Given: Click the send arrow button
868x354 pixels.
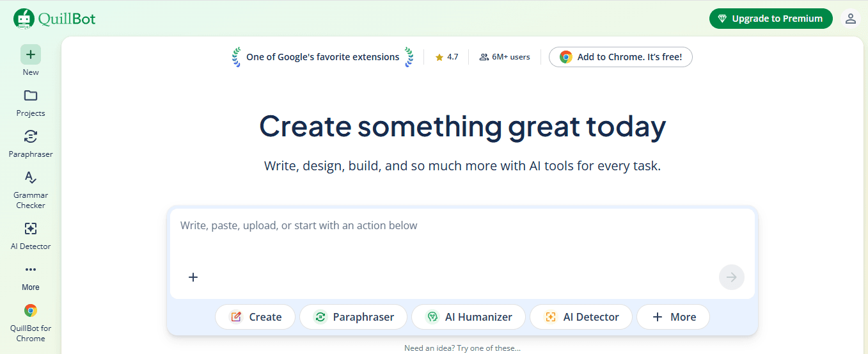Looking at the screenshot, I should click(x=732, y=277).
